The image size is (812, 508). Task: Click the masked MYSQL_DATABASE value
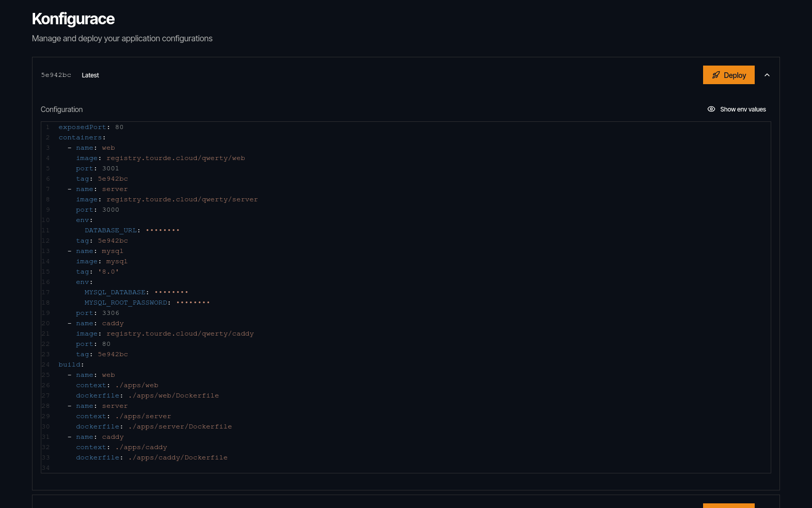click(171, 292)
